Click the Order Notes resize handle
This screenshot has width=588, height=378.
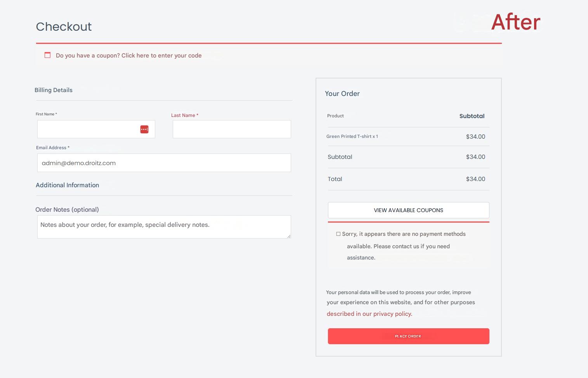pos(289,236)
